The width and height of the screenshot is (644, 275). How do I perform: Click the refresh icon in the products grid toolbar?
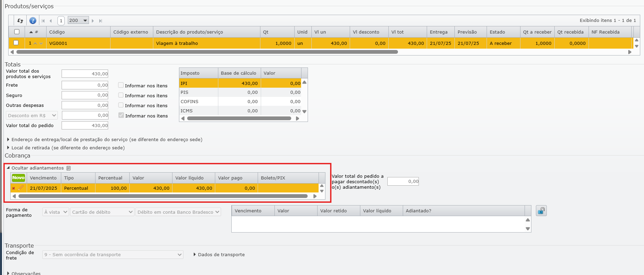(20, 21)
